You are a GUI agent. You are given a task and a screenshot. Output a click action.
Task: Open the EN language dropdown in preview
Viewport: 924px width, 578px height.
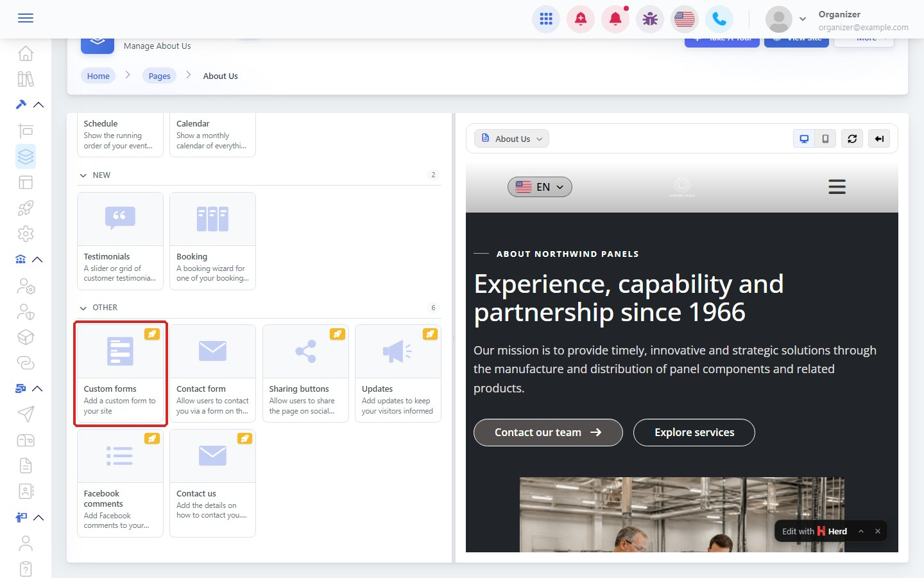tap(540, 187)
